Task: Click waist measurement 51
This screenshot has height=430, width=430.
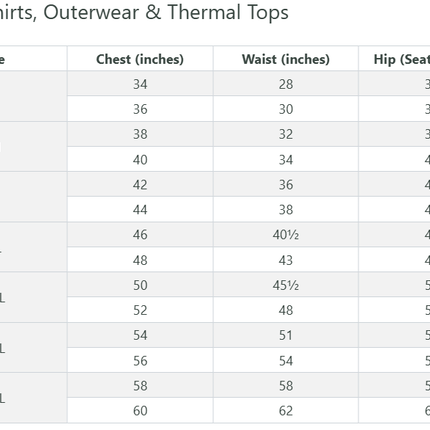Action: point(286,335)
